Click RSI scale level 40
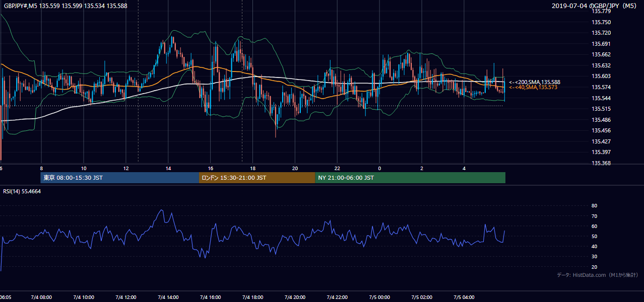 tap(594, 246)
